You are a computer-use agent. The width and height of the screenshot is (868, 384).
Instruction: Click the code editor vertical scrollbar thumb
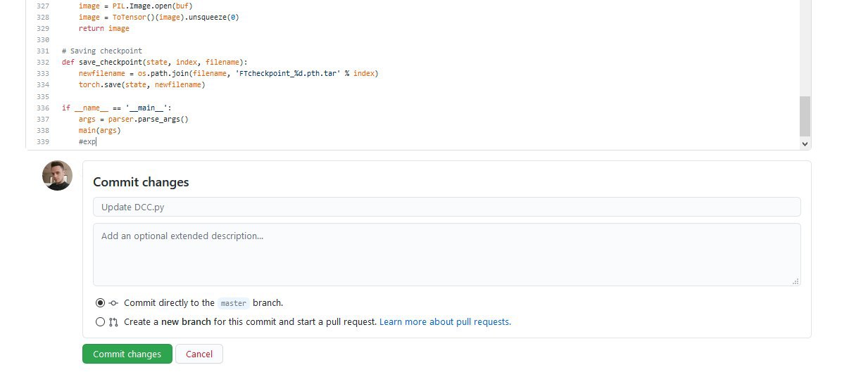pos(805,116)
